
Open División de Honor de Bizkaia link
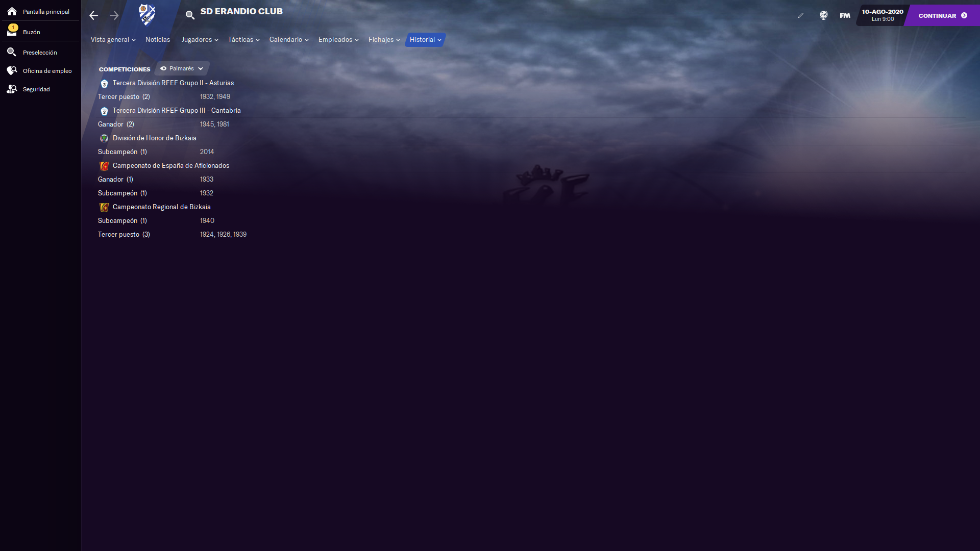click(155, 138)
